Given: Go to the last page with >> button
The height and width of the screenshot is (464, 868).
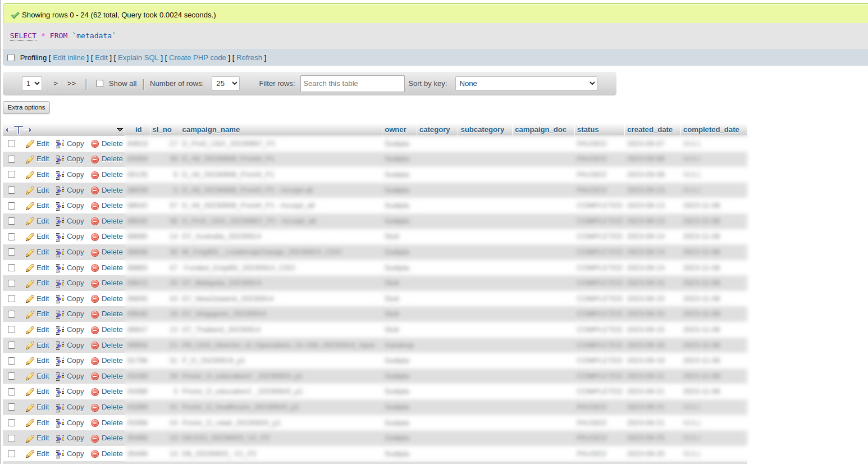Looking at the screenshot, I should click(71, 84).
